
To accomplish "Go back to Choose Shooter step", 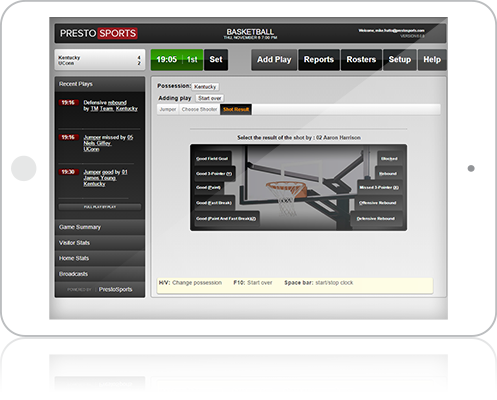I will coord(199,109).
